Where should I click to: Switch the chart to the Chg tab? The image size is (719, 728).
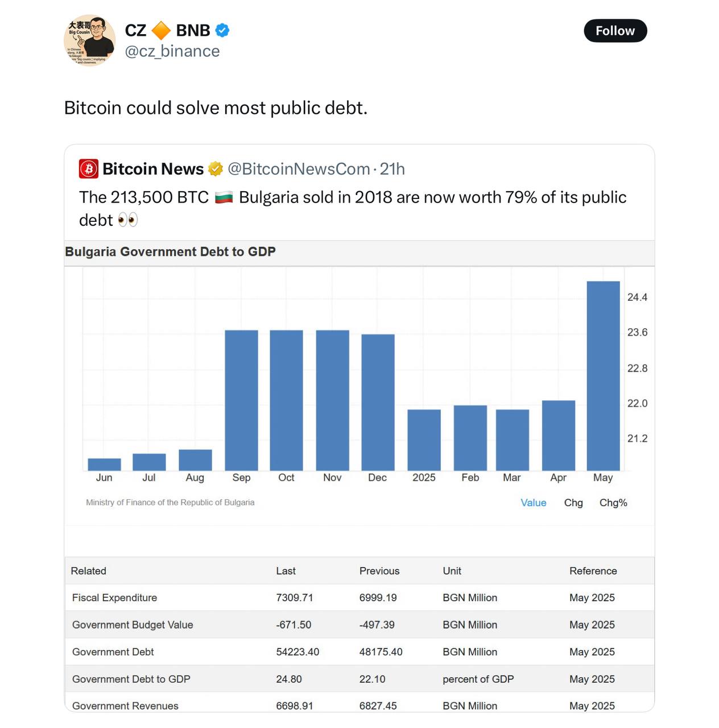point(573,503)
